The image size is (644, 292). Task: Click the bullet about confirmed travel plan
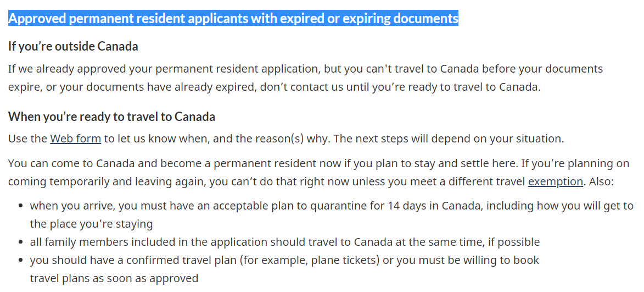click(284, 269)
